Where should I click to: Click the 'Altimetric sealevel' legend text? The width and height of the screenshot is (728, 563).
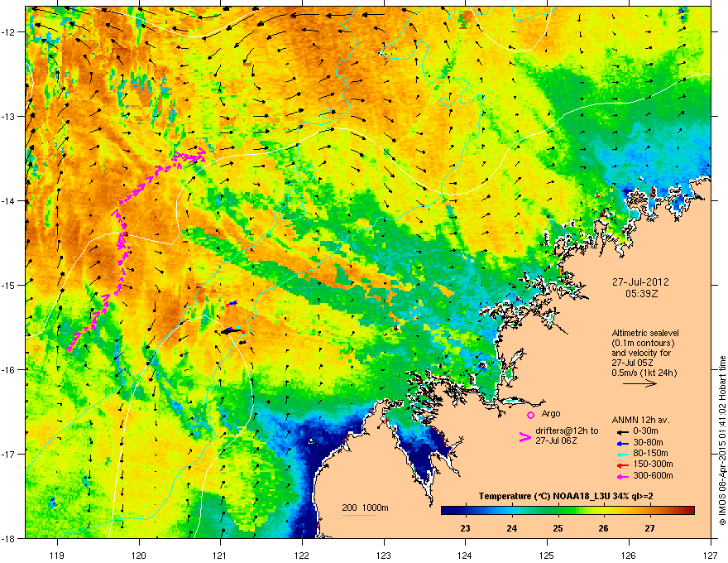645,333
